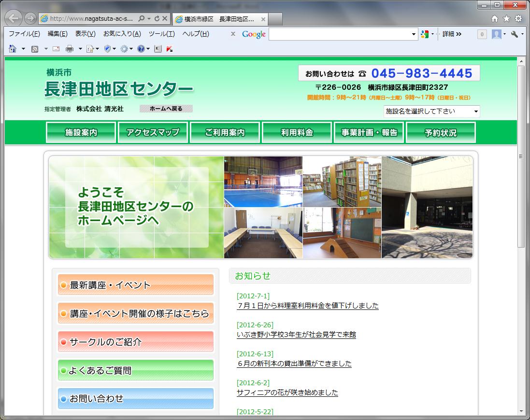530x420 pixels.
Task: Click the 施設案内 navigation button
Action: [81, 133]
